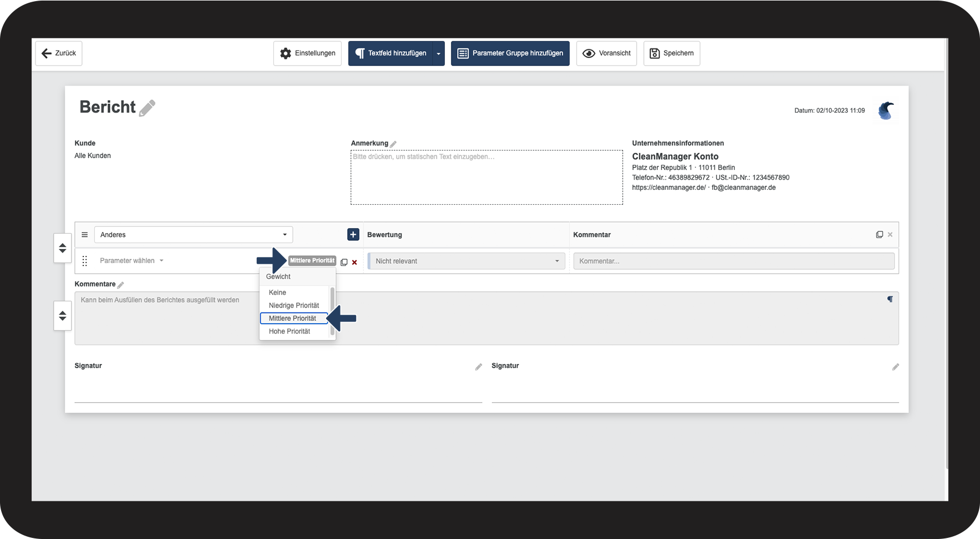Click the Kunde label
Image resolution: width=980 pixels, height=539 pixels.
[x=85, y=143]
